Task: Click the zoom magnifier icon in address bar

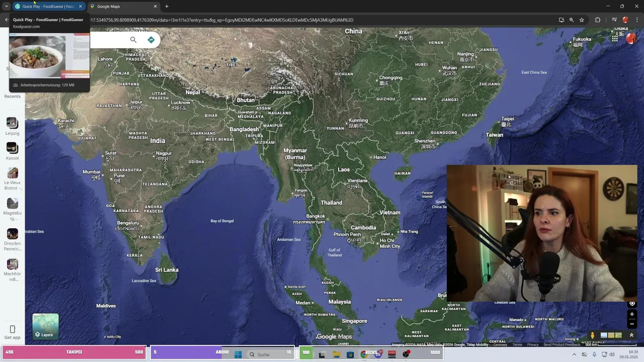Action: 572,20
